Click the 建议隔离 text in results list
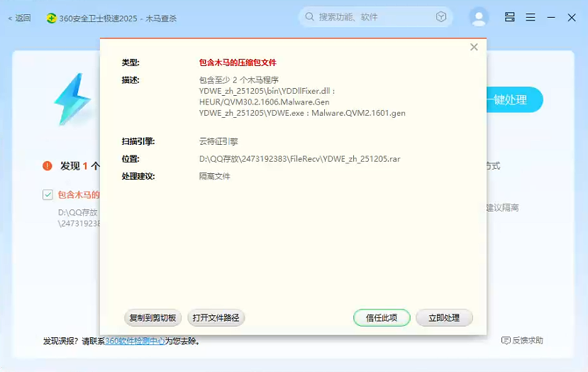 tap(502, 208)
